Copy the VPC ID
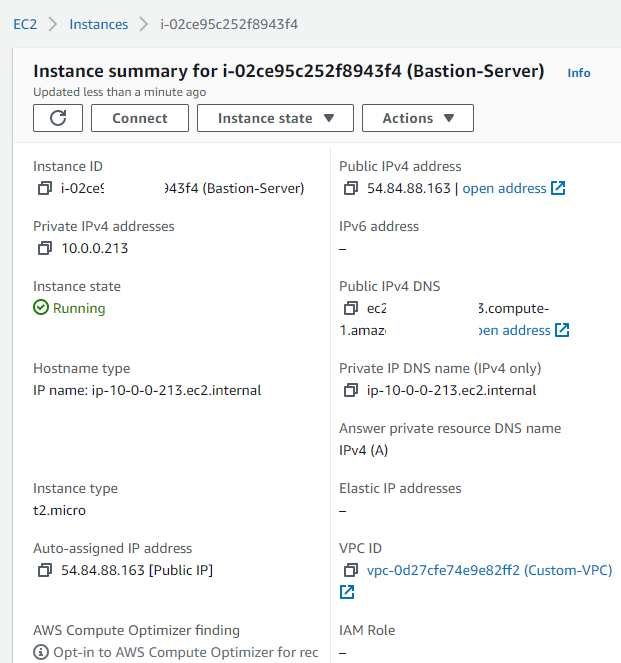This screenshot has height=663, width=621. click(x=351, y=570)
